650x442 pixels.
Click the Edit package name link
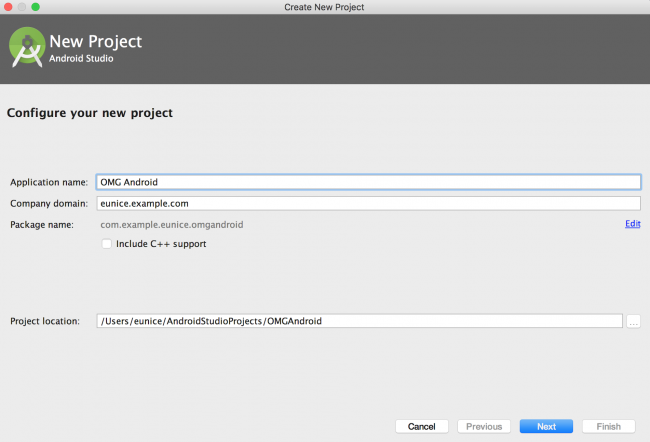(633, 224)
